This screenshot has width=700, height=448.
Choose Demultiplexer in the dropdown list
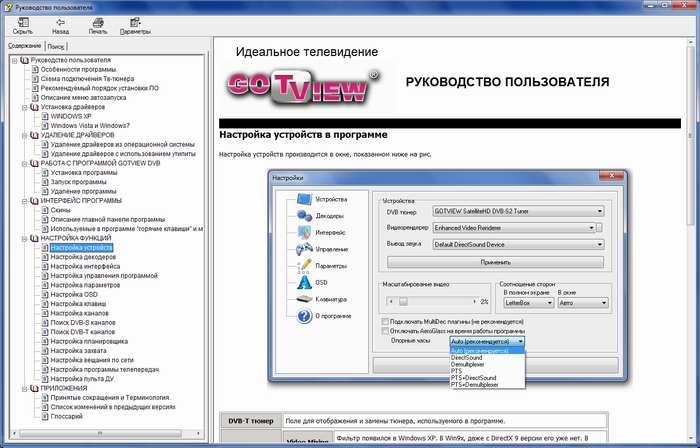tap(488, 364)
